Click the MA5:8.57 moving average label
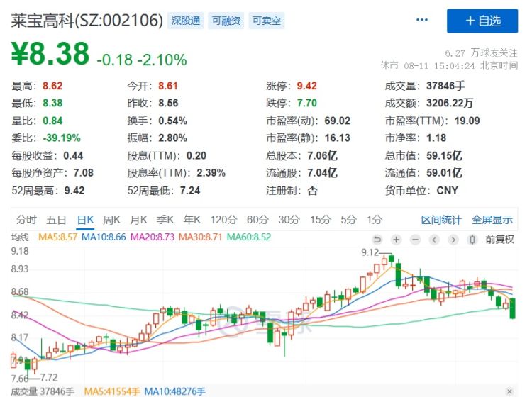532x397 pixels. (x=58, y=237)
